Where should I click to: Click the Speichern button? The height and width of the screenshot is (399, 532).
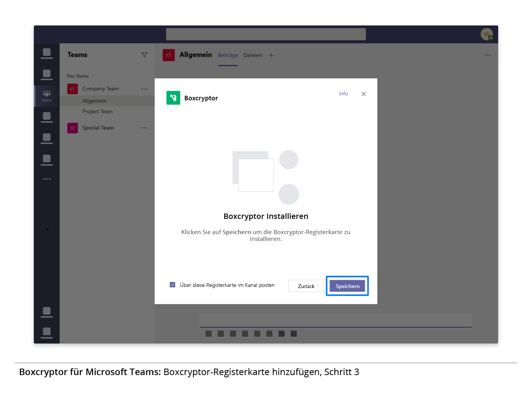pyautogui.click(x=347, y=286)
